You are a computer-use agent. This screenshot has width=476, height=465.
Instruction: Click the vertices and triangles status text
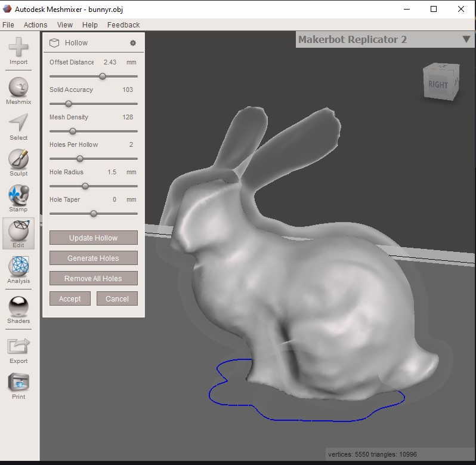[x=372, y=454]
